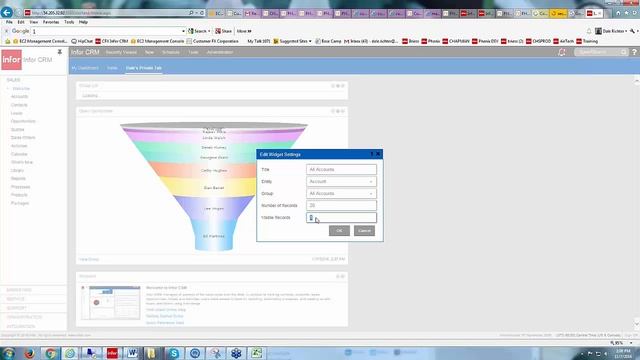The width and height of the screenshot is (640, 360).
Task: Open the Help menu
Action: pos(83,22)
